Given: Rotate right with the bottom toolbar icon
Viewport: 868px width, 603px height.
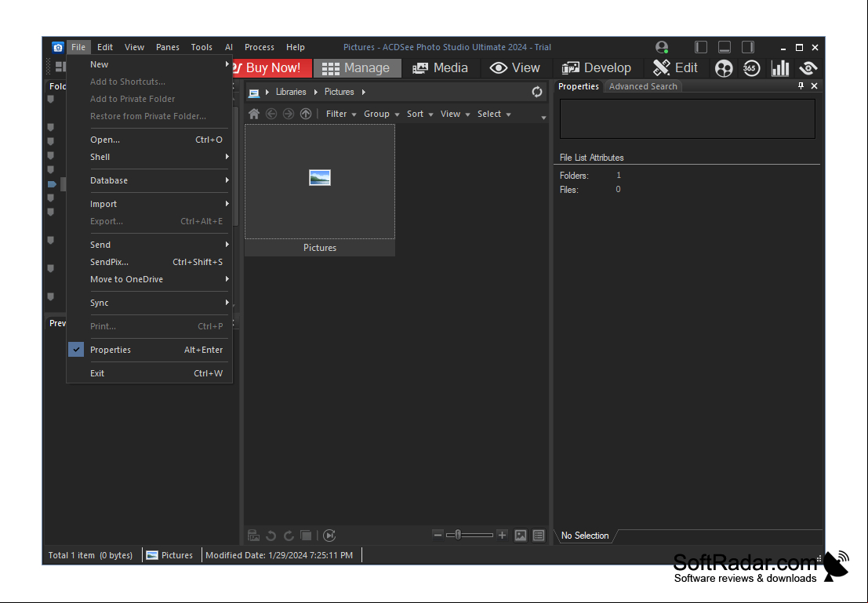Looking at the screenshot, I should click(x=289, y=536).
